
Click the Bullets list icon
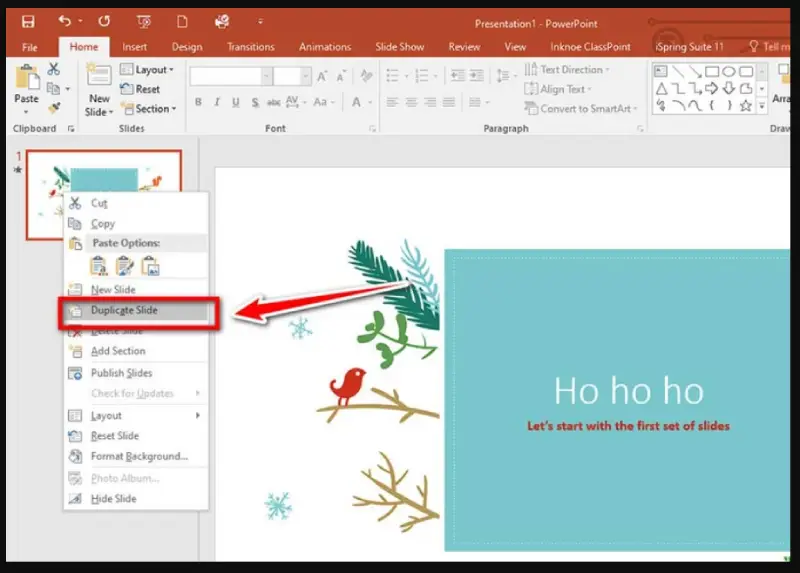pos(392,76)
